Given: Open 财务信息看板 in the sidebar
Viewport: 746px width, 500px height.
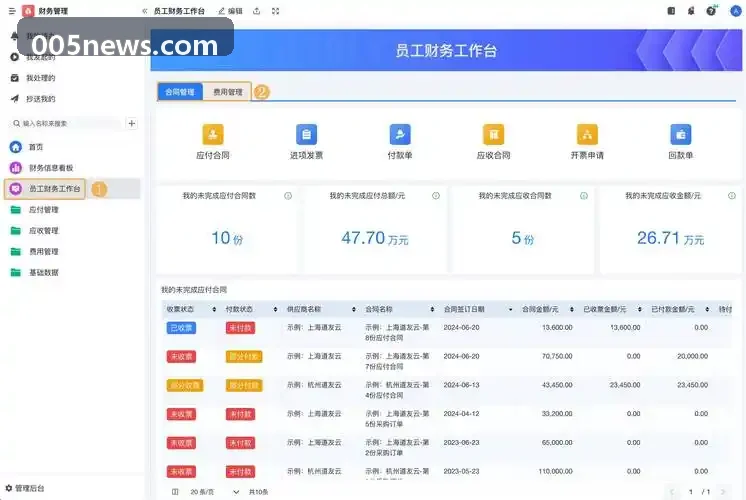Looking at the screenshot, I should [x=51, y=168].
